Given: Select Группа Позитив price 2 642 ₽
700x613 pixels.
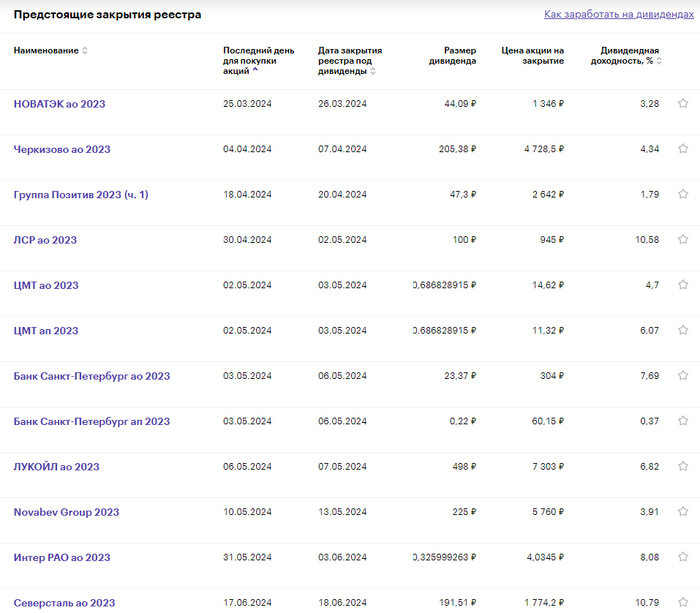Looking at the screenshot, I should pos(548,195).
